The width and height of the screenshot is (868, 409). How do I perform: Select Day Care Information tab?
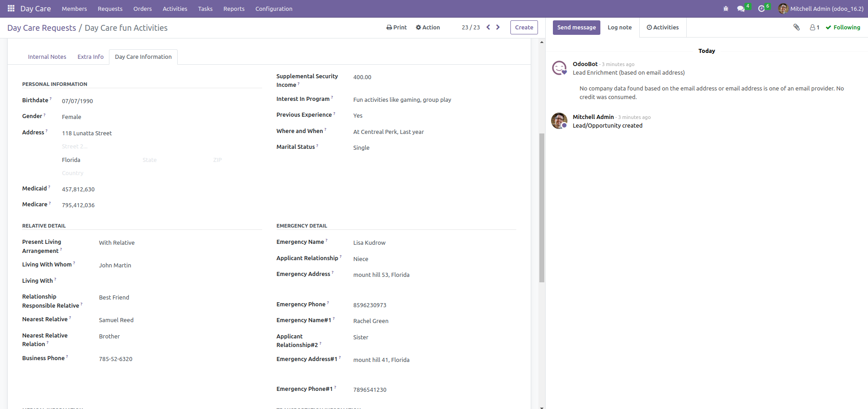(x=143, y=57)
